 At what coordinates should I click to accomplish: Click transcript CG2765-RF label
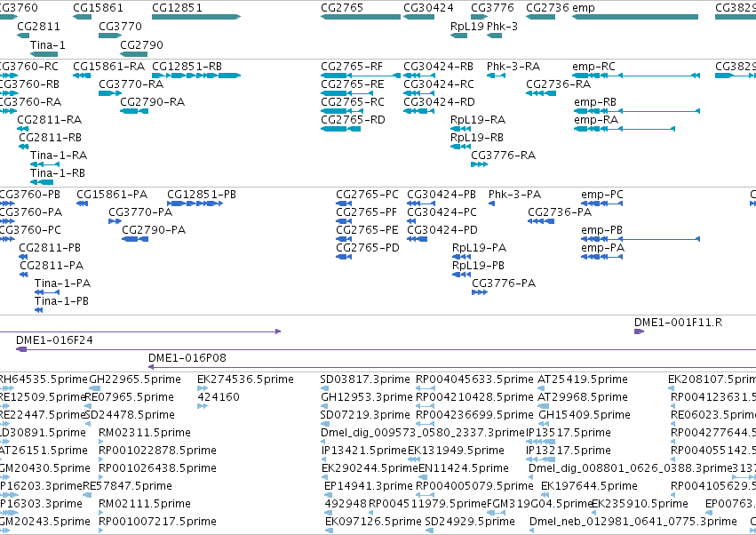352,66
